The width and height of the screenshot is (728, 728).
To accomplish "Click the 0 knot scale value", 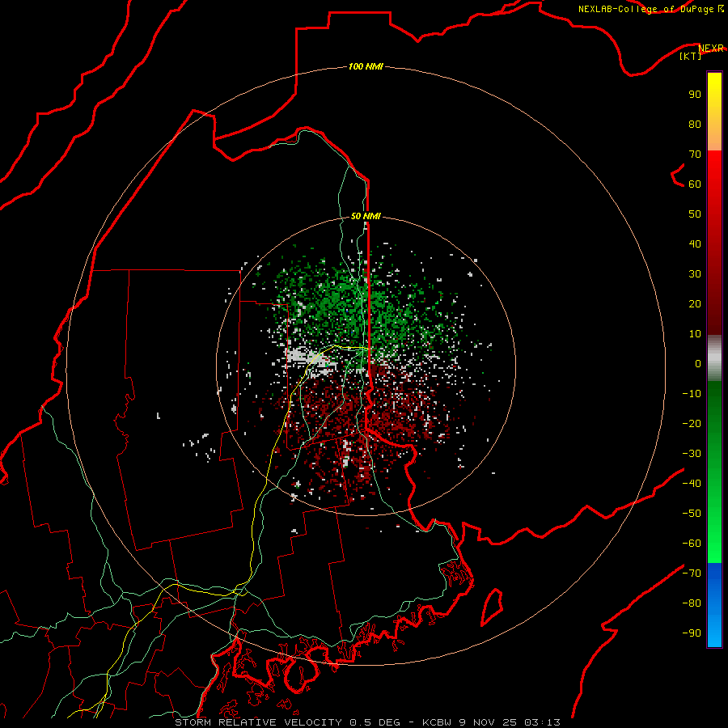I will coord(698,363).
